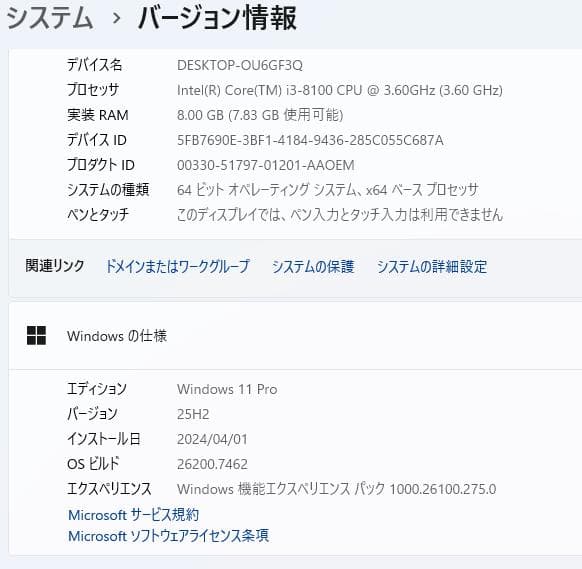Click the Windows logo icon beside Windows の仕様
Screen dimensions: 582x569
36,336
